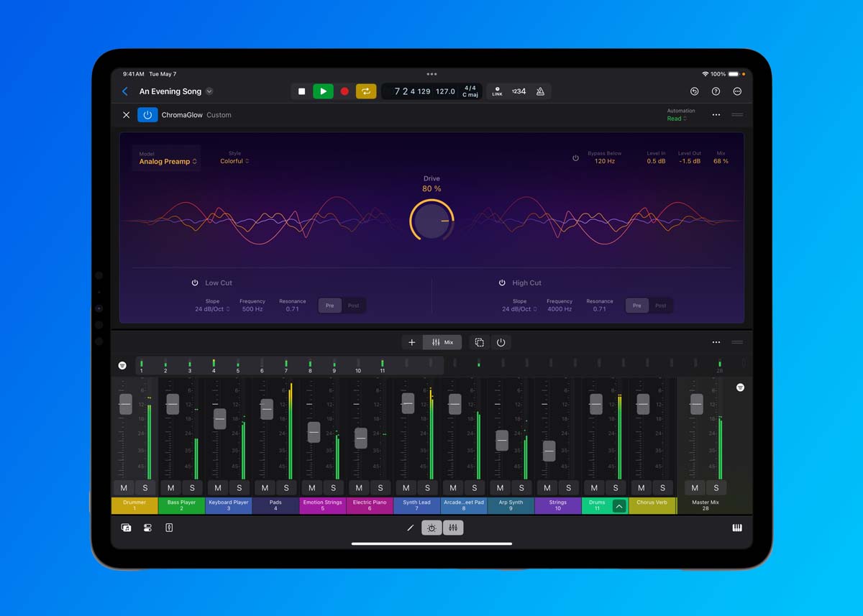
Task: Show the mixer faders icon in bottom bar
Action: [x=453, y=528]
